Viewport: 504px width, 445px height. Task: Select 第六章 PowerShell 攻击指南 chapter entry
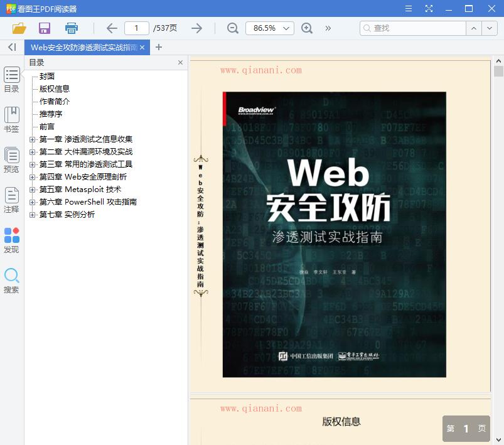(88, 202)
